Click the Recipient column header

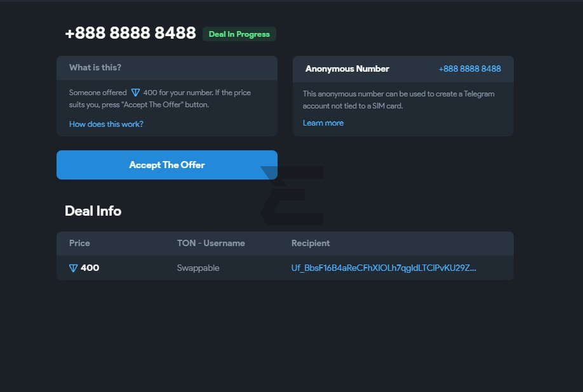tap(311, 243)
